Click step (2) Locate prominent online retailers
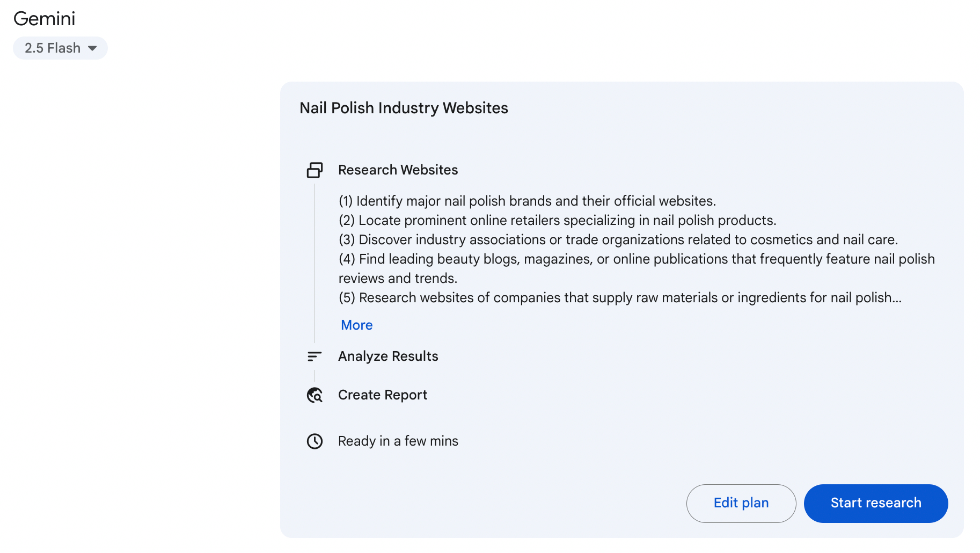The height and width of the screenshot is (553, 980). (558, 221)
